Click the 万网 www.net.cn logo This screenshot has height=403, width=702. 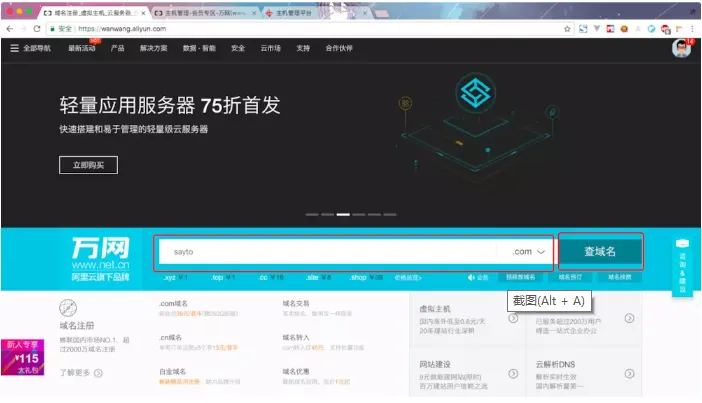(x=100, y=259)
